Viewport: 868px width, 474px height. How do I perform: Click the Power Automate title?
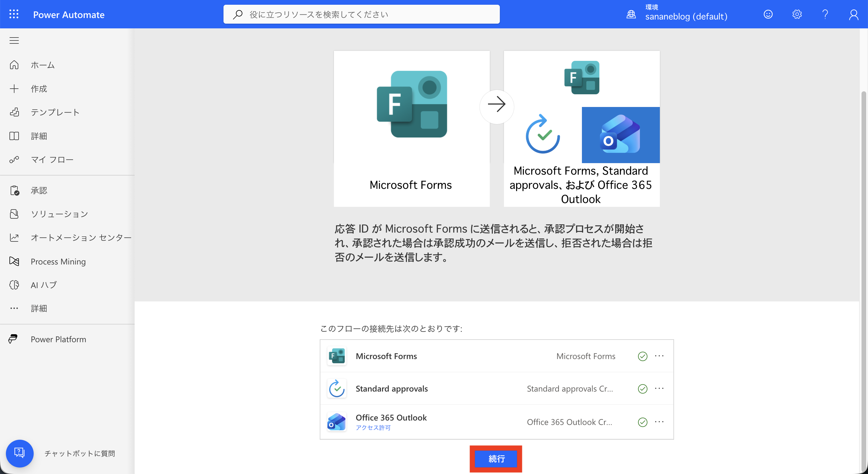[x=69, y=14]
